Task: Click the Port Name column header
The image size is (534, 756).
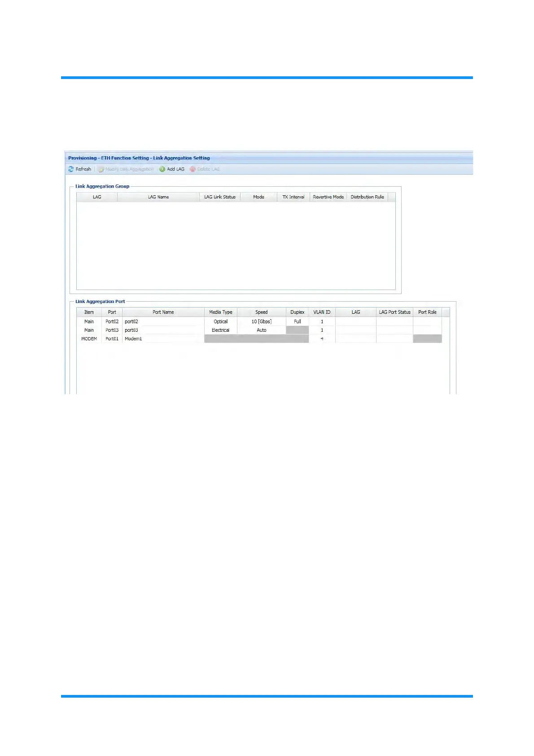Action: click(x=163, y=312)
